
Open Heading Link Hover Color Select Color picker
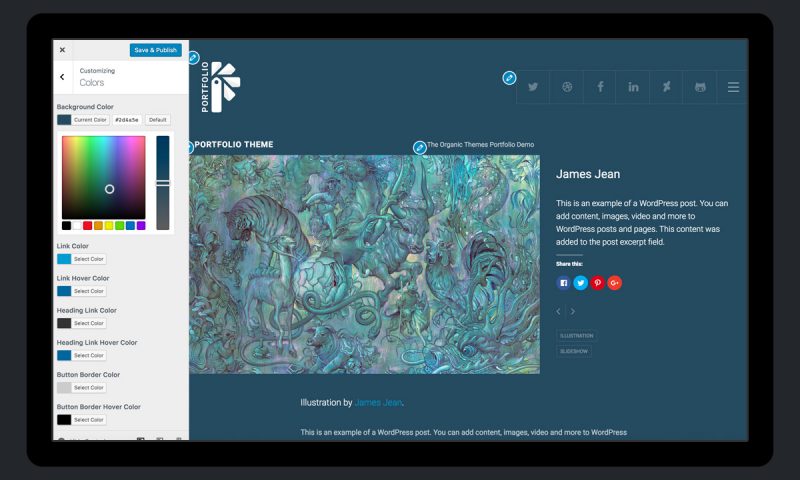pyautogui.click(x=82, y=356)
